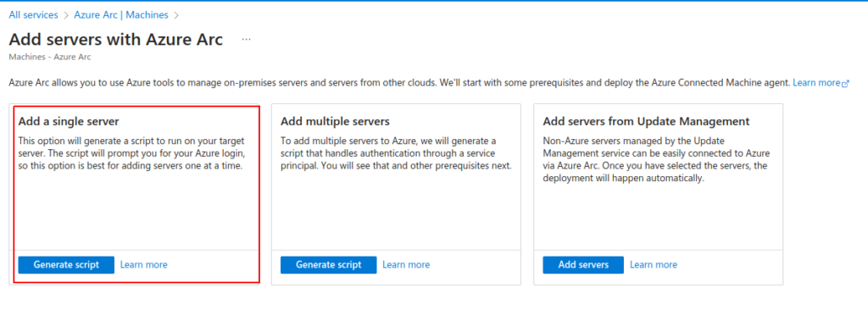Select the Add a single server card heading
Viewport: 868px width, 332px height.
tap(69, 121)
